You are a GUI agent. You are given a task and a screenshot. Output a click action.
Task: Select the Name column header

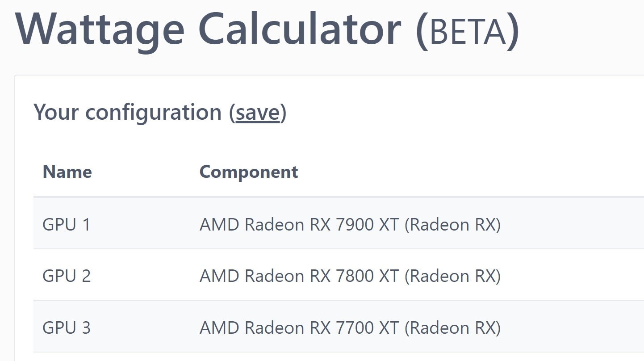67,172
